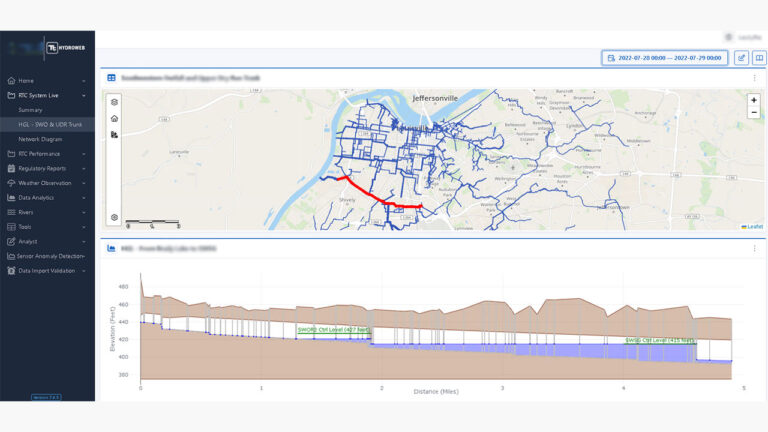Expand the Regulatory Reports chevron
This screenshot has width=768, height=432.
pos(84,168)
